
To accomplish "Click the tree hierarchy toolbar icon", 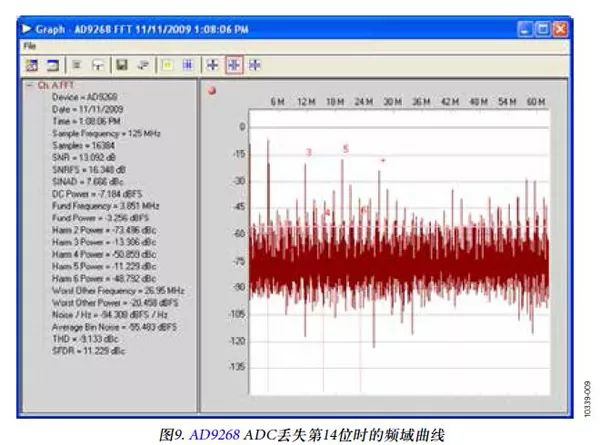I will (x=98, y=65).
